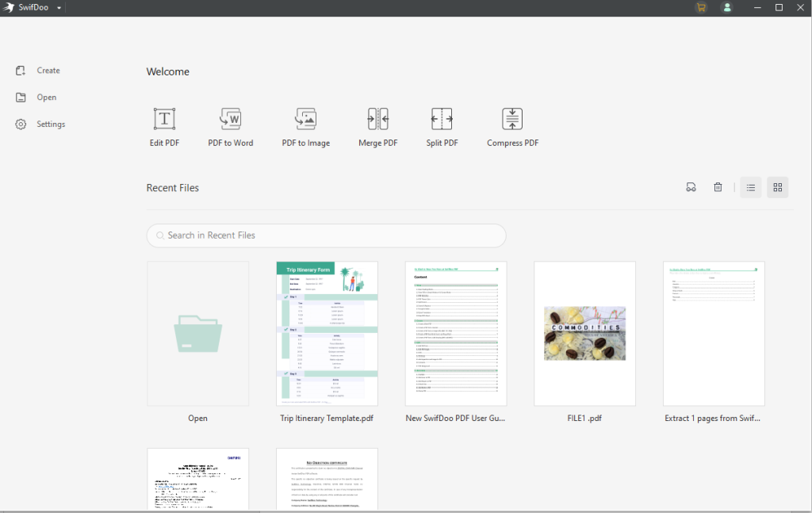Click the trash icon to clear recent files
Image resolution: width=812 pixels, height=513 pixels.
(718, 187)
